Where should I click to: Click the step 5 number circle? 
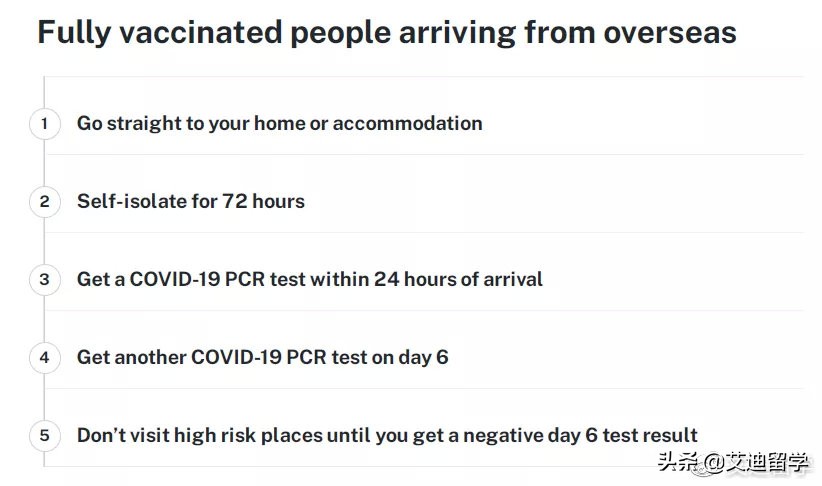44,435
